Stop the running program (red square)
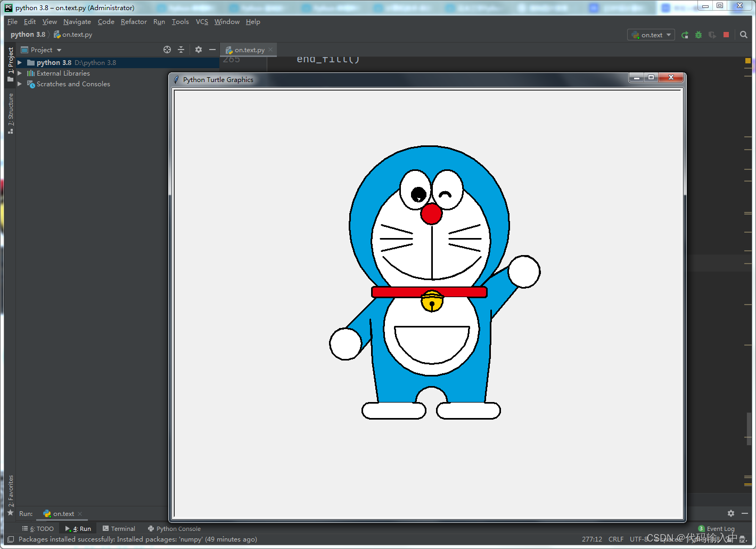Screen dimensions: 756x549 726,35
